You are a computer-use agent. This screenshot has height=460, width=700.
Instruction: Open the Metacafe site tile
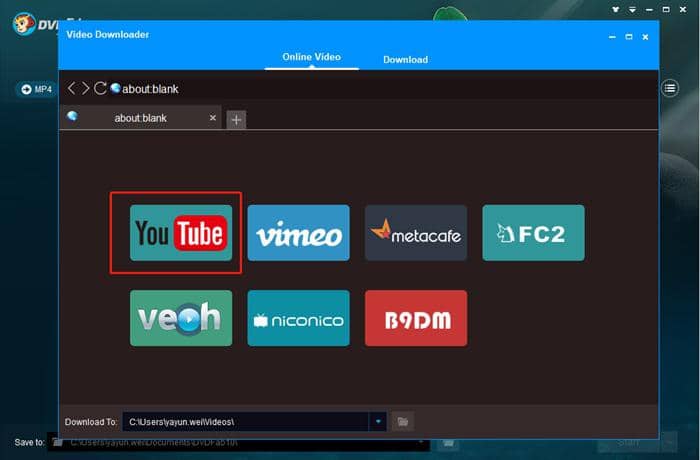(x=416, y=233)
